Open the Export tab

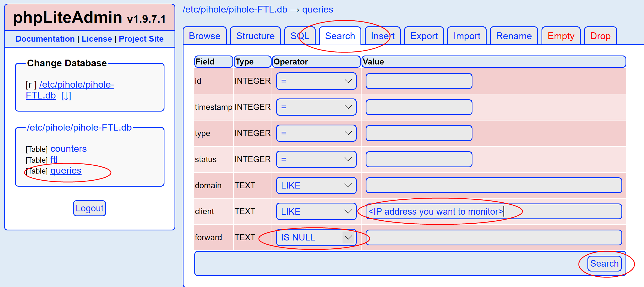(424, 36)
